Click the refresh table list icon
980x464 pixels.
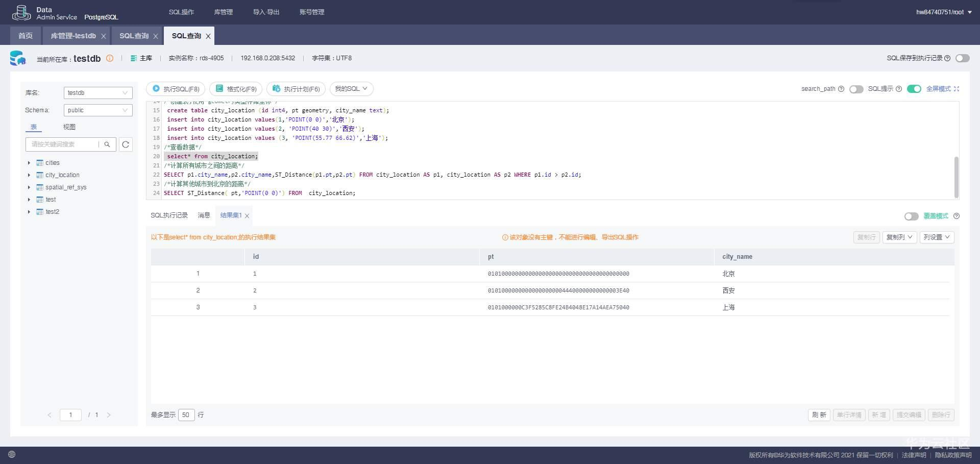[x=126, y=144]
